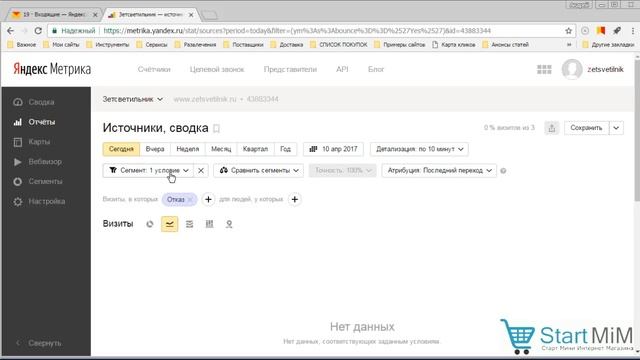Close the Зетсветильник browser tab
Viewport: 640px width, 360px height.
191,15
